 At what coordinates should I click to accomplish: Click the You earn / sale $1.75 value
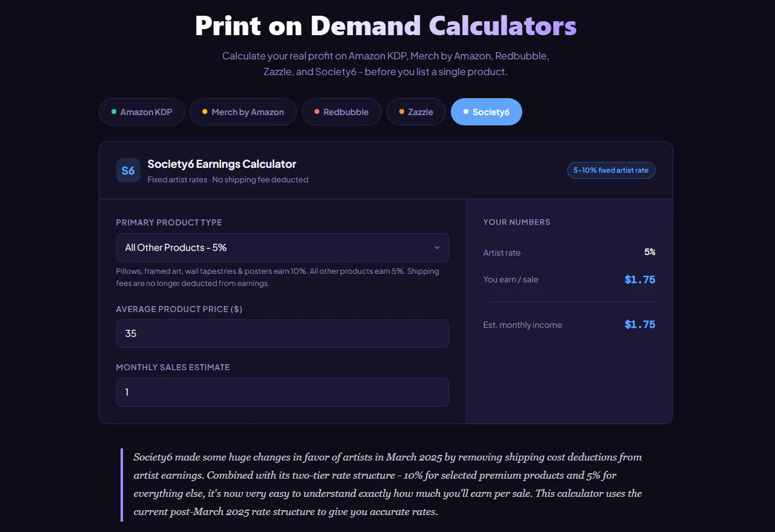640,279
